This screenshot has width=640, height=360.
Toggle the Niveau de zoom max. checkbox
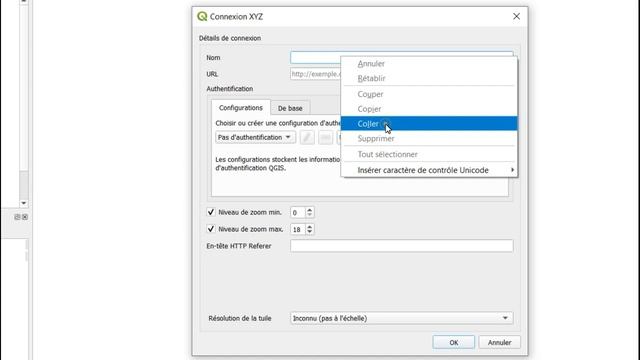click(211, 229)
